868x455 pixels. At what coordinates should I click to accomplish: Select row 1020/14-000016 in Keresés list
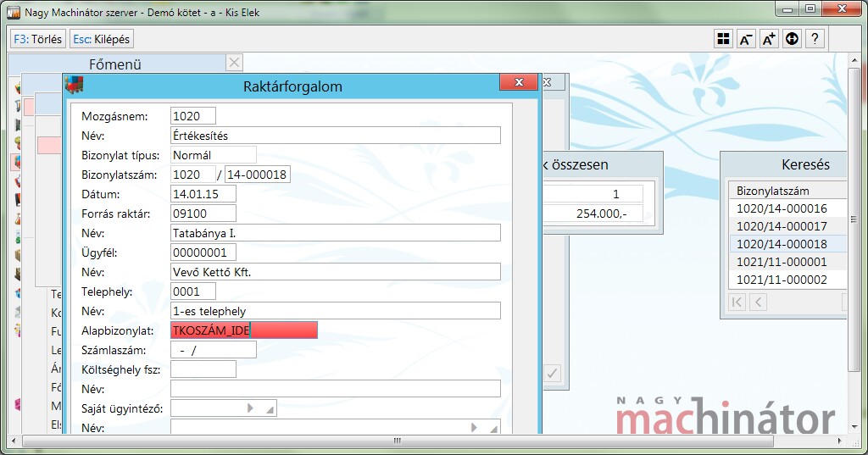pyautogui.click(x=787, y=208)
